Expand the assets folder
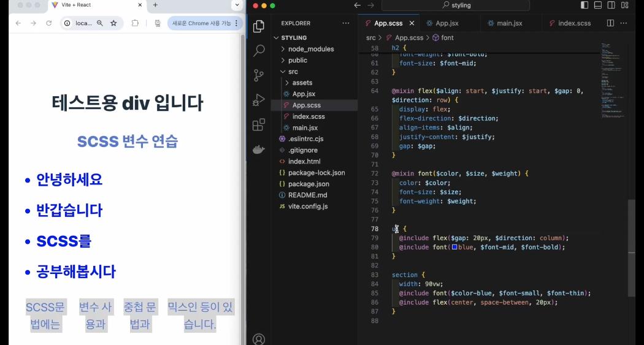This screenshot has height=345, width=644. point(315,83)
